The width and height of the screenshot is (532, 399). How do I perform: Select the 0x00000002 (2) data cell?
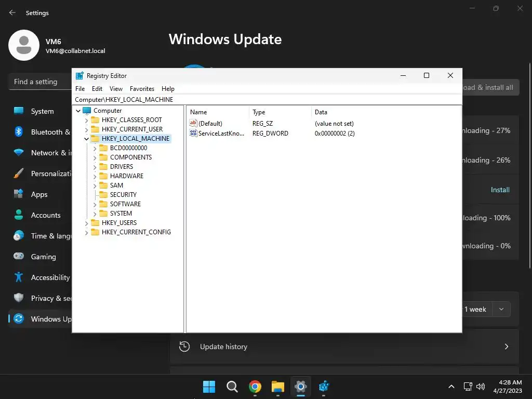(335, 134)
